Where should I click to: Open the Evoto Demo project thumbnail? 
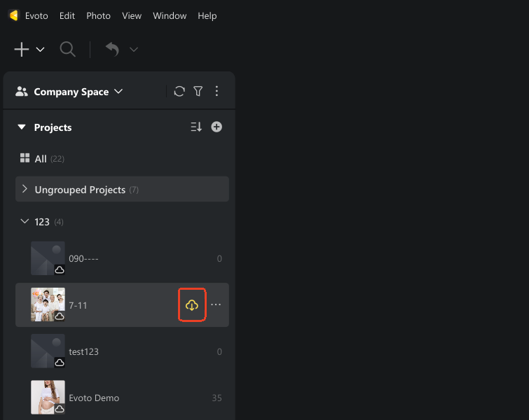(48, 397)
